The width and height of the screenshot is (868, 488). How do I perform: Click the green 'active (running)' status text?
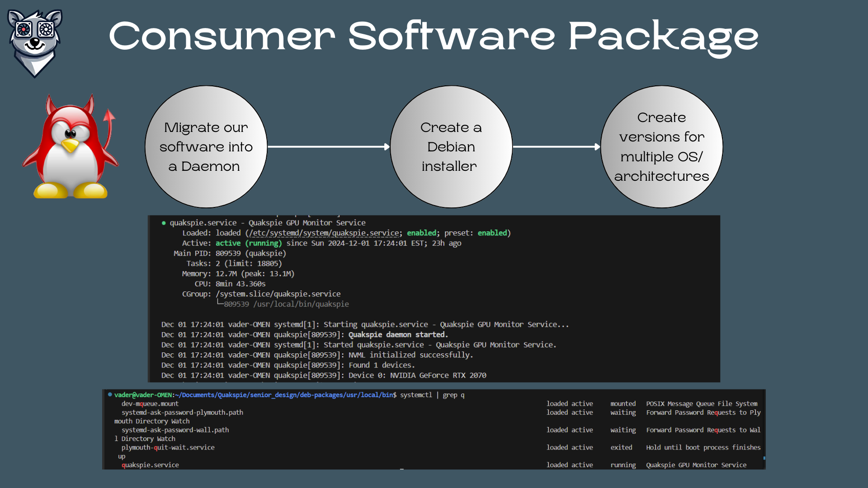[x=248, y=243]
